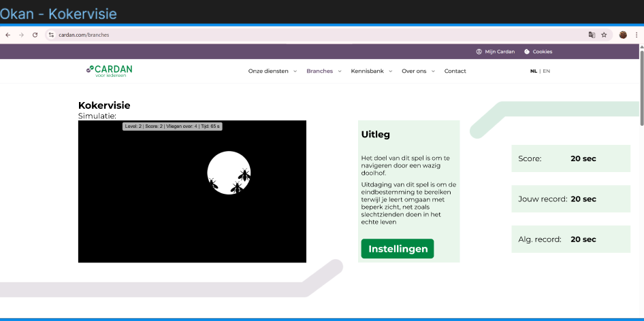Screen dimensions: 644x321
Task: Open the browser profile avatar
Action: pos(623,35)
